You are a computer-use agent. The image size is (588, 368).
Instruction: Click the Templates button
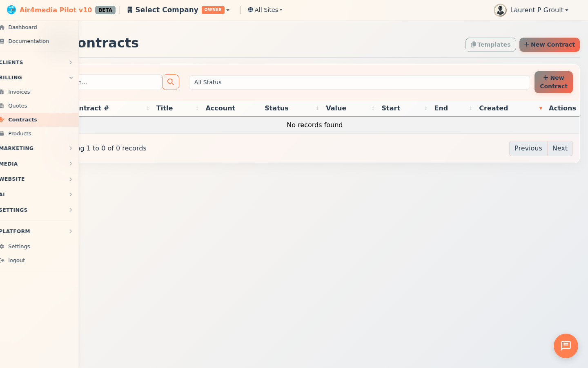pos(490,45)
